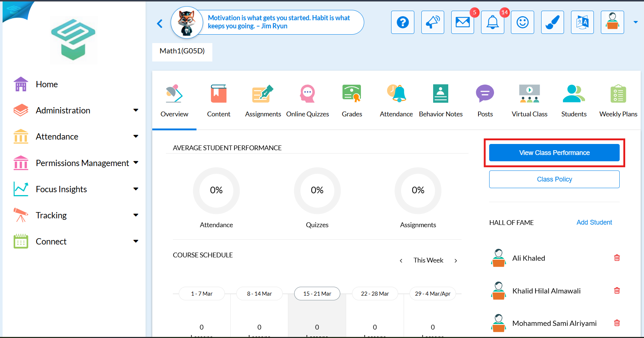Viewport: 644px width, 338px height.
Task: Click the Connect calendar icon
Action: (x=21, y=242)
